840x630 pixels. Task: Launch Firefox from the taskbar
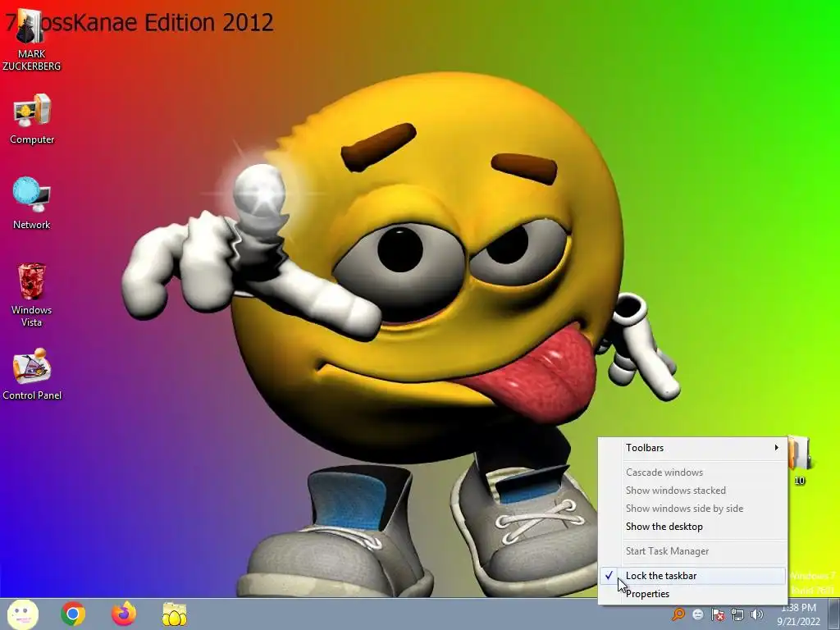(124, 614)
